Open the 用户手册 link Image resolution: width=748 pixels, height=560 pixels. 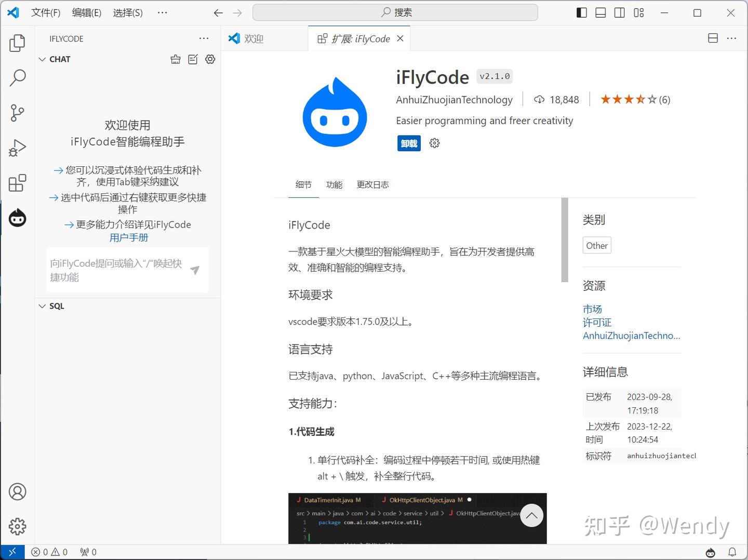point(128,237)
